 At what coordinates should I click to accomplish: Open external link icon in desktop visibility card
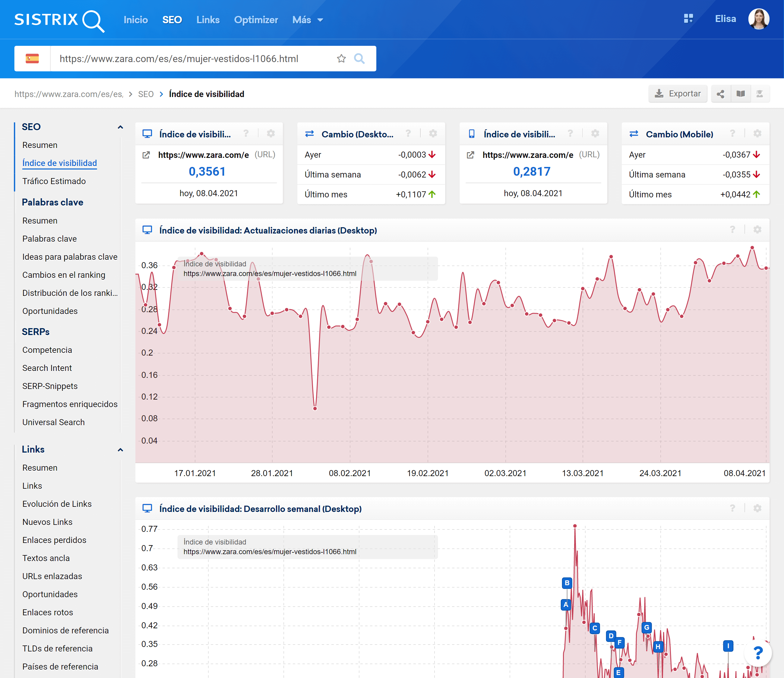point(146,155)
